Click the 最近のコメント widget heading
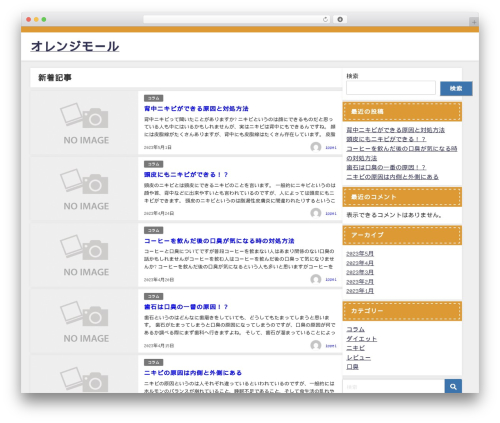 [x=402, y=197]
